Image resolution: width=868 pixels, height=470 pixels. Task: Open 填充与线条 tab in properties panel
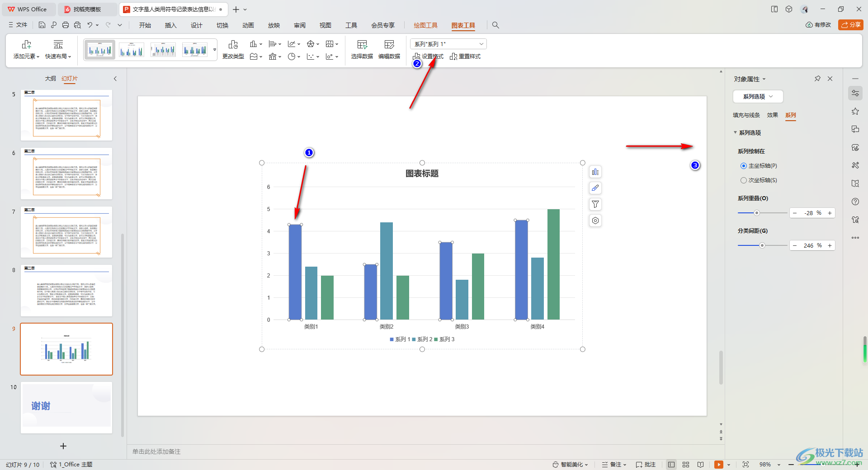[746, 115]
